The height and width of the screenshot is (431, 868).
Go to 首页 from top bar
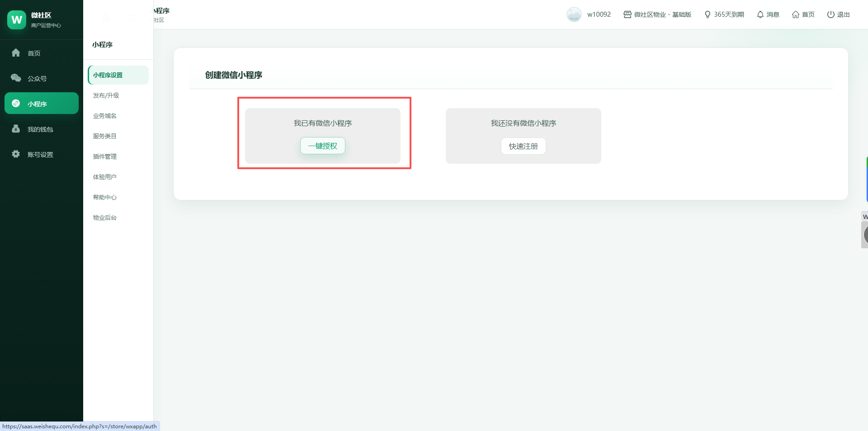tap(803, 14)
